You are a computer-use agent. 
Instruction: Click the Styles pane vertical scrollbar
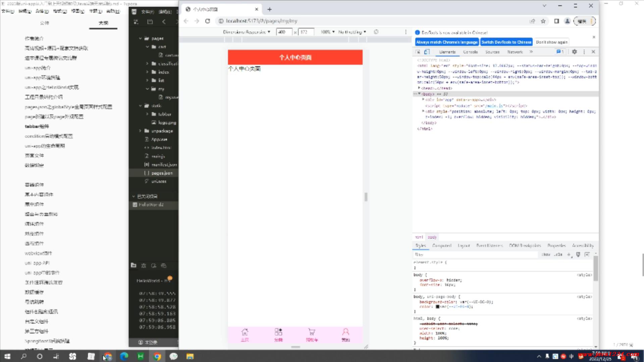(x=596, y=268)
